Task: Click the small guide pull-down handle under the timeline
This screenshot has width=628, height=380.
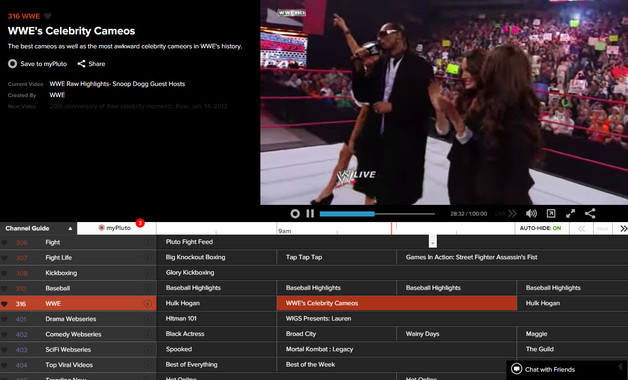Action: pyautogui.click(x=433, y=241)
